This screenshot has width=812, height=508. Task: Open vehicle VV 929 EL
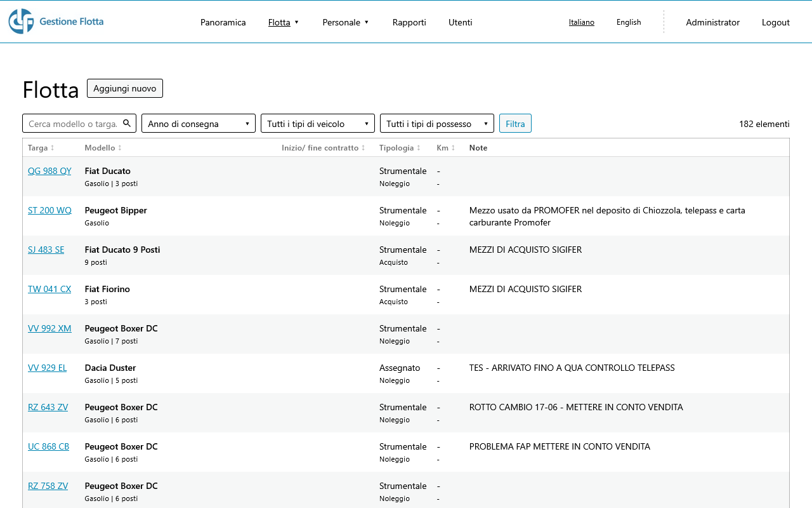click(x=47, y=368)
